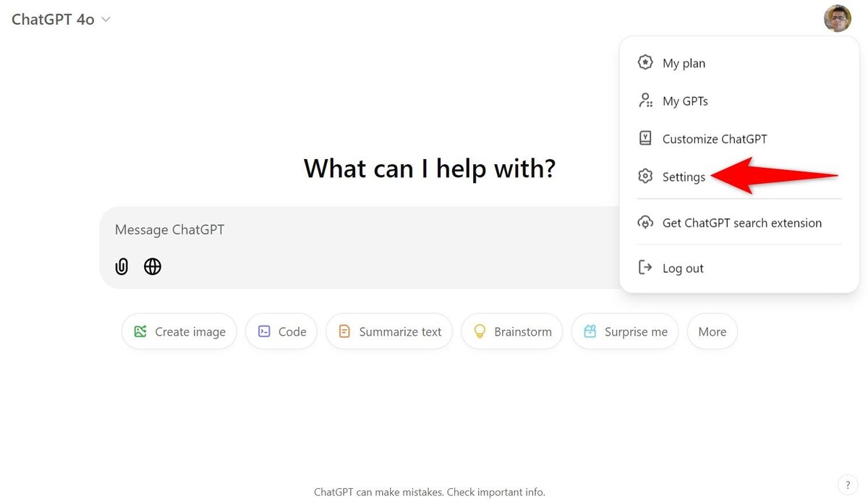The height and width of the screenshot is (502, 868).
Task: Open the help question mark button
Action: tap(848, 485)
